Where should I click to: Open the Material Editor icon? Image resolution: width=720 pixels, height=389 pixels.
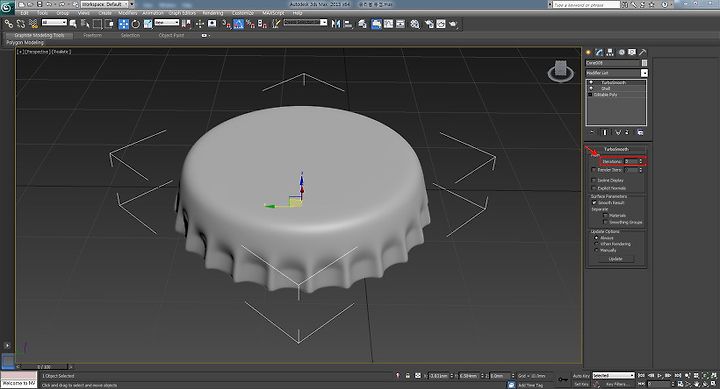[x=415, y=23]
